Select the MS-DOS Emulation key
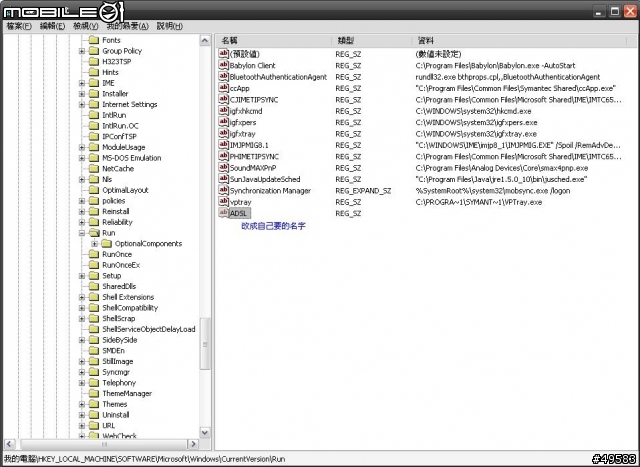This screenshot has width=640, height=467. coord(131,158)
